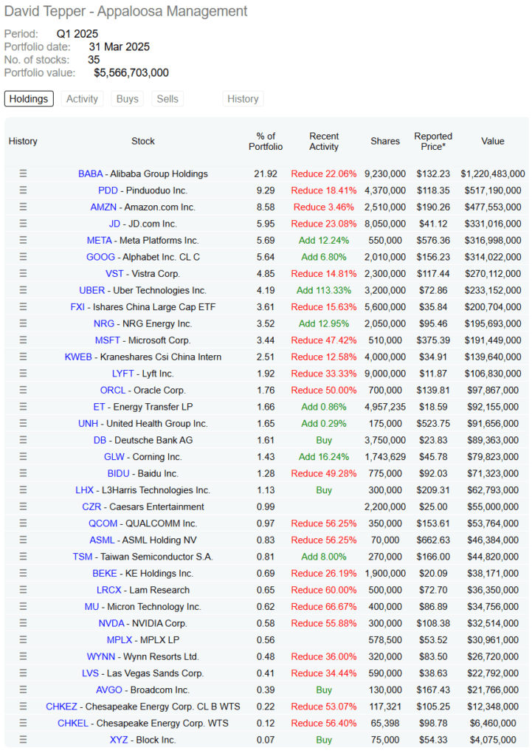This screenshot has width=532, height=756.
Task: Open history icon for MSFT row
Action: (23, 340)
